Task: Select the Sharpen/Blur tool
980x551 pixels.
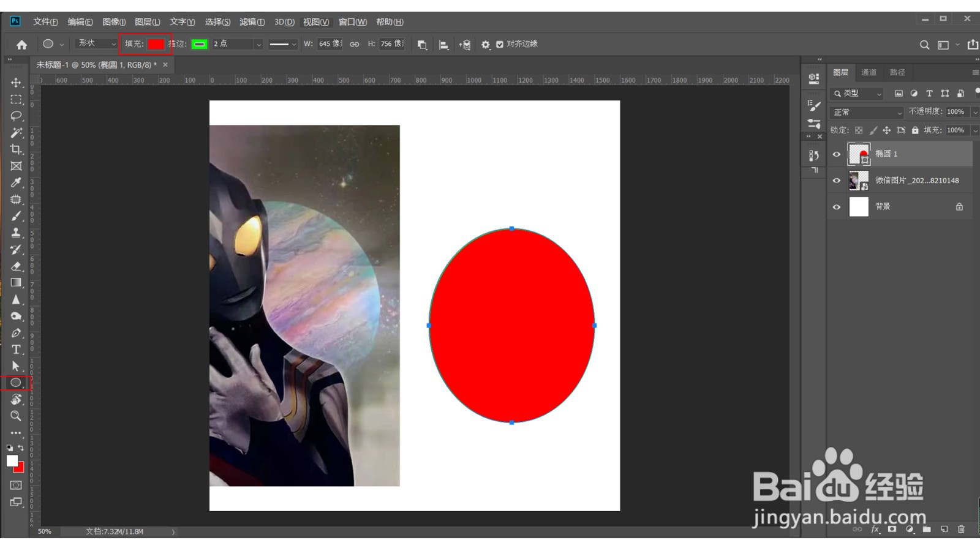Action: (16, 299)
